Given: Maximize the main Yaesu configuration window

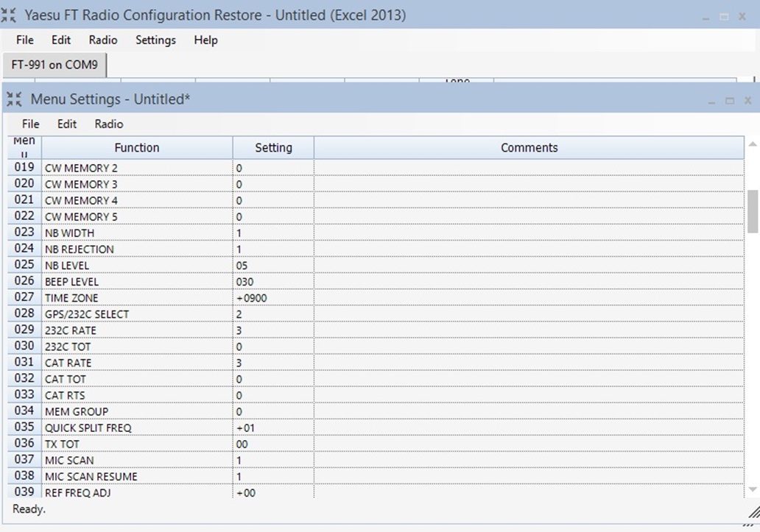Looking at the screenshot, I should pos(725,16).
